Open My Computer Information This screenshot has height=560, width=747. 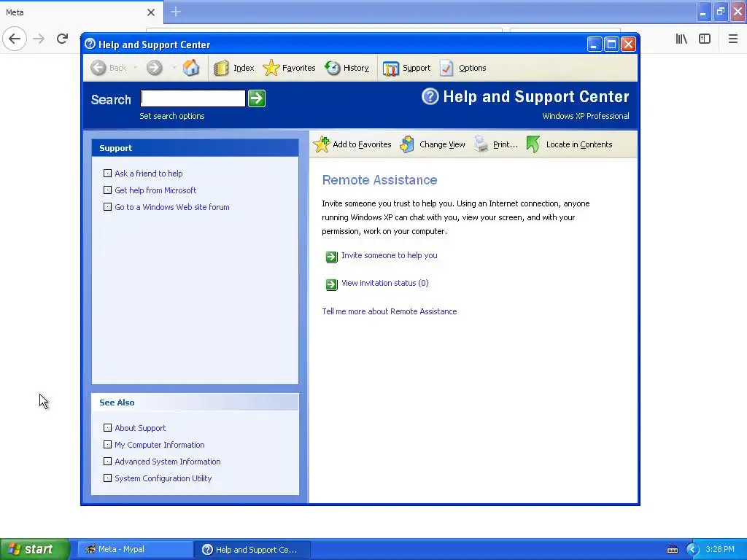click(x=160, y=445)
